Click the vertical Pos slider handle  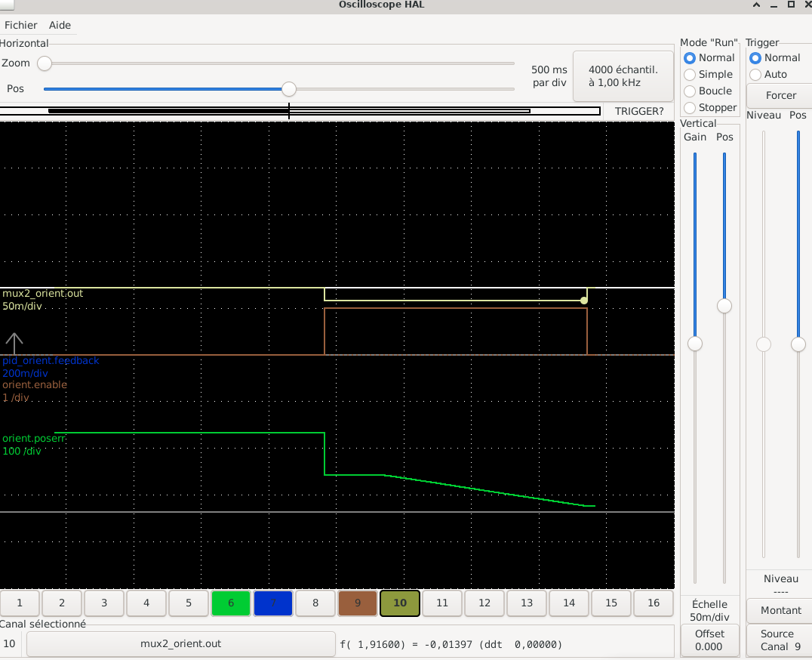[x=724, y=306]
